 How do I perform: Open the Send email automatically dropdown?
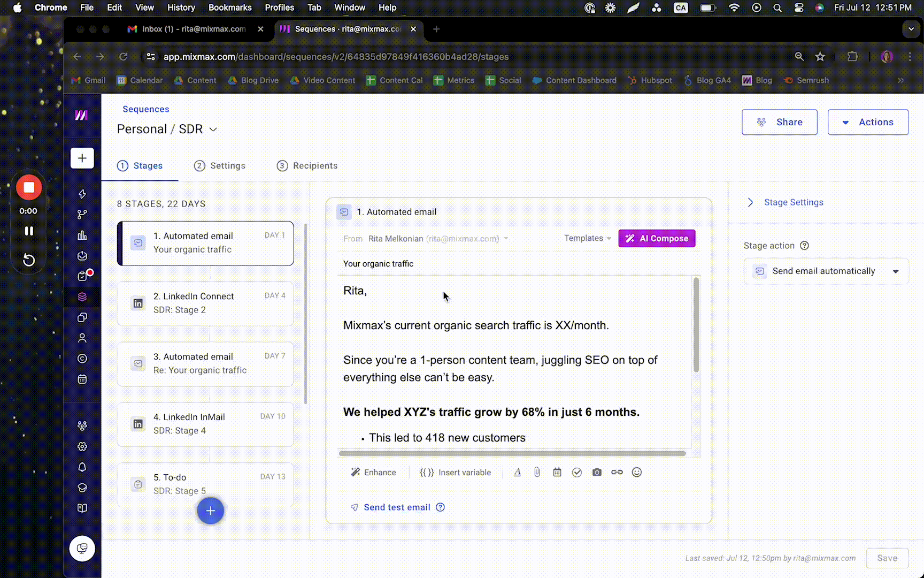826,271
